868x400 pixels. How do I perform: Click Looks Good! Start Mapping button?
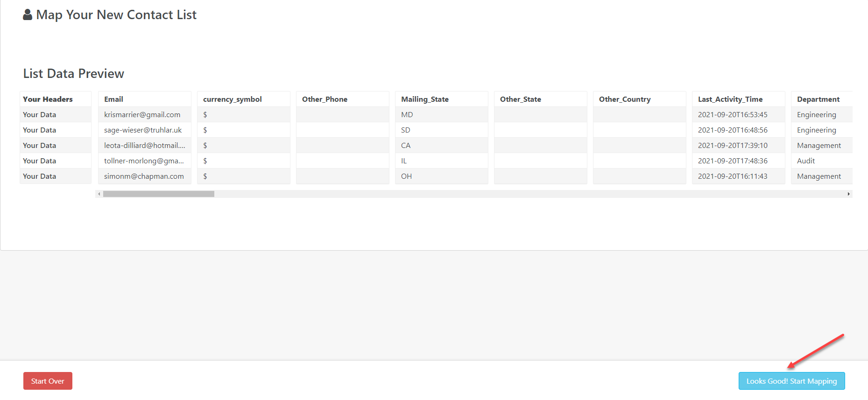pos(791,381)
